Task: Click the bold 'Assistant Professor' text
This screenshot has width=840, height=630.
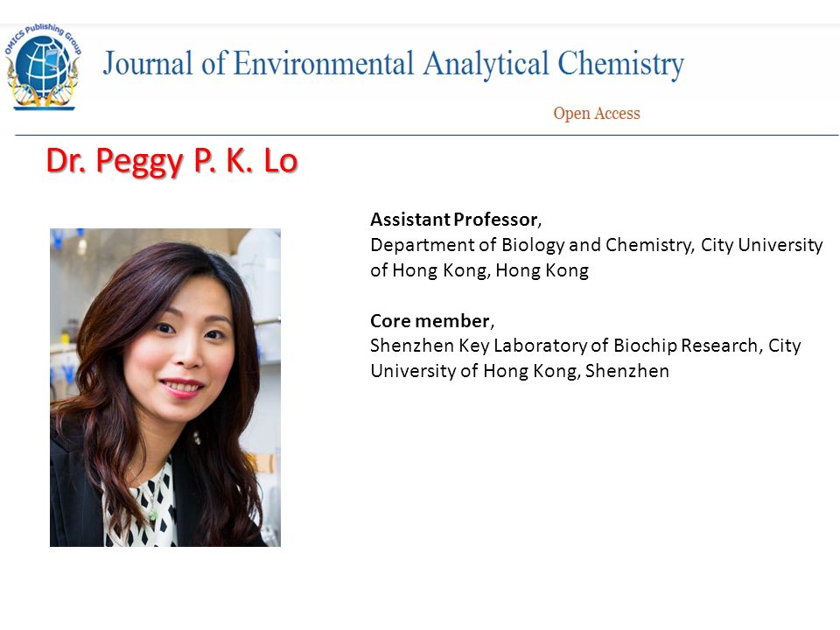Action: 454,220
